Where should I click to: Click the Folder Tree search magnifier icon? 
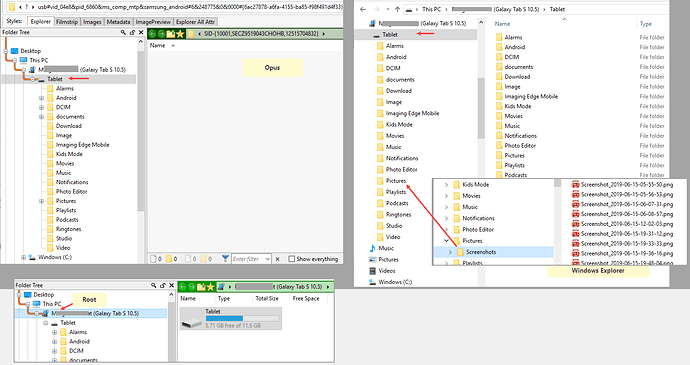(x=123, y=32)
